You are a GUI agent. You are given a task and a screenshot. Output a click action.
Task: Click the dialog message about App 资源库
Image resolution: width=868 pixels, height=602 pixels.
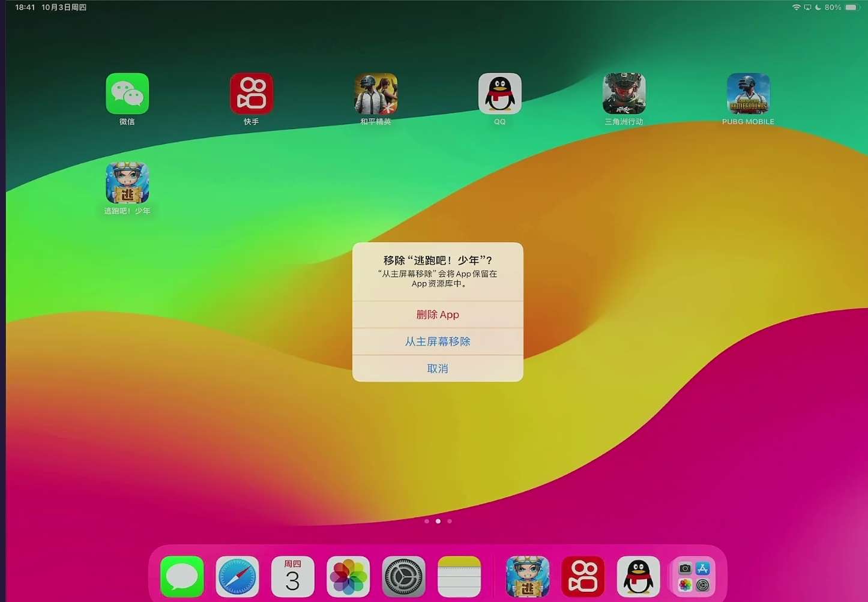pos(438,278)
